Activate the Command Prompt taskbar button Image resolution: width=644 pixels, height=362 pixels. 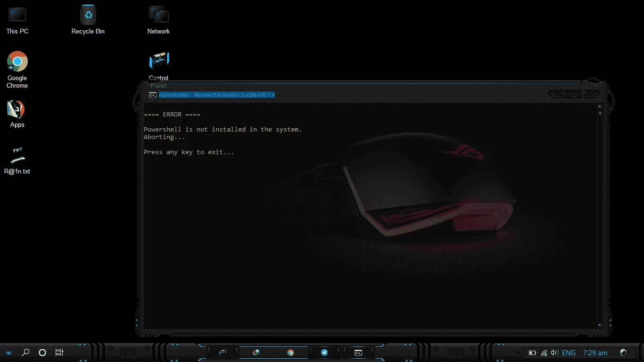pyautogui.click(x=358, y=352)
